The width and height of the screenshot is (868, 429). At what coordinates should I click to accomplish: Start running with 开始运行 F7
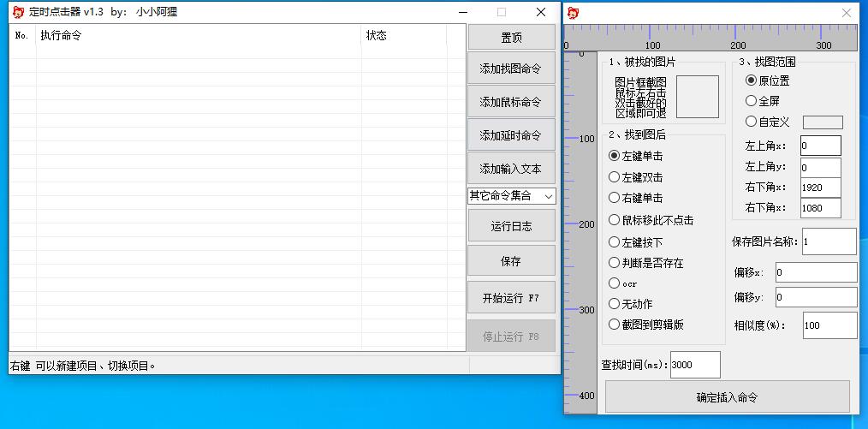(x=511, y=298)
